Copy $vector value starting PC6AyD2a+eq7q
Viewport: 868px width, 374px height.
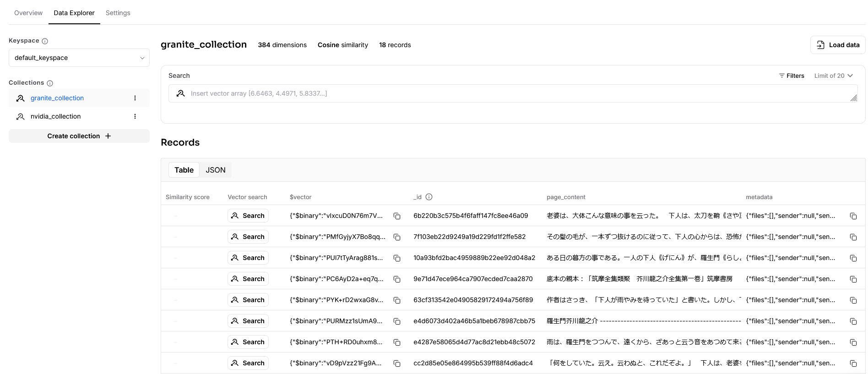[397, 279]
